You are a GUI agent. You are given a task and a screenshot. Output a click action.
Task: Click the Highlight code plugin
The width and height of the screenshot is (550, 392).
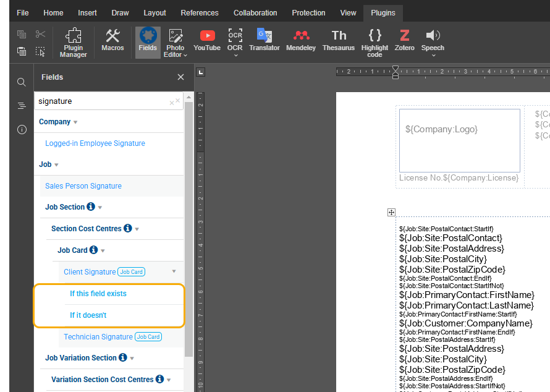374,43
